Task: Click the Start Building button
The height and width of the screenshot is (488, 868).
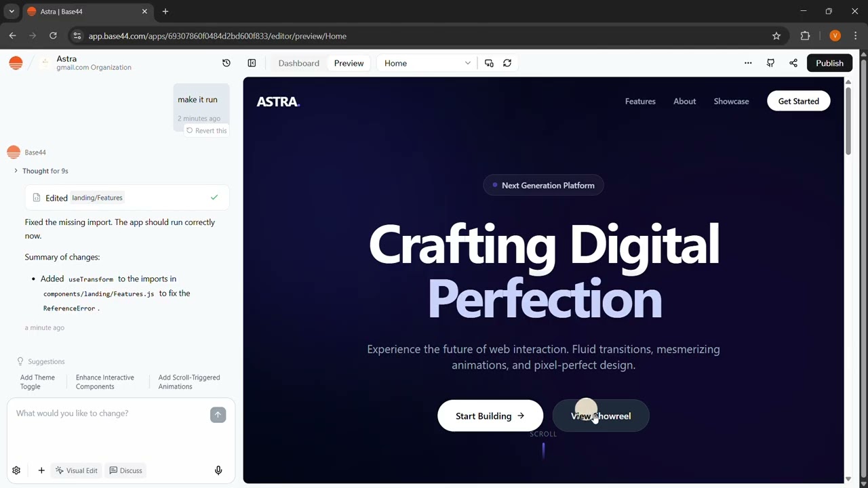Action: pos(490,415)
